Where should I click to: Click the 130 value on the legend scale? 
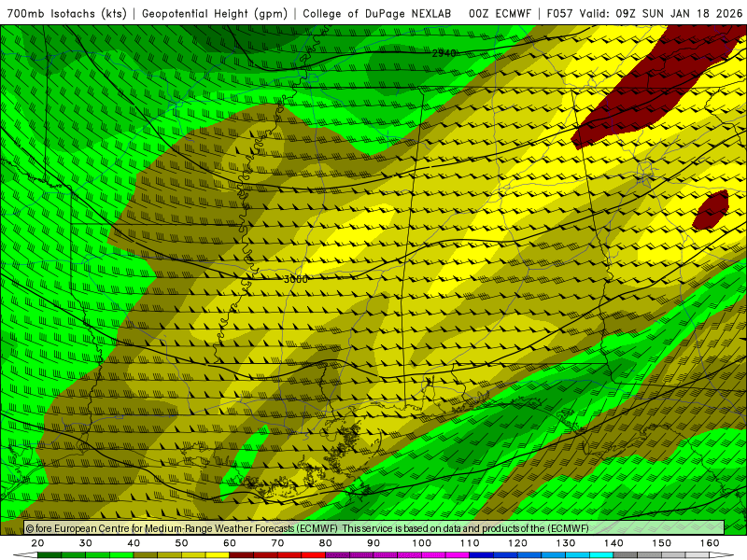click(566, 543)
